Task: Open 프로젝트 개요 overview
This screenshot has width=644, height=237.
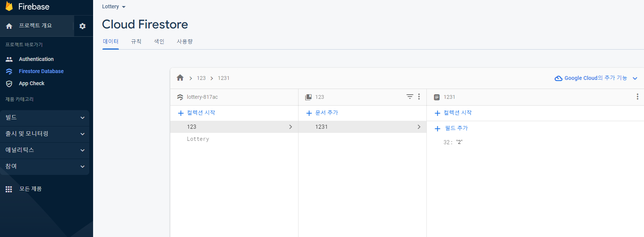Action: click(35, 26)
